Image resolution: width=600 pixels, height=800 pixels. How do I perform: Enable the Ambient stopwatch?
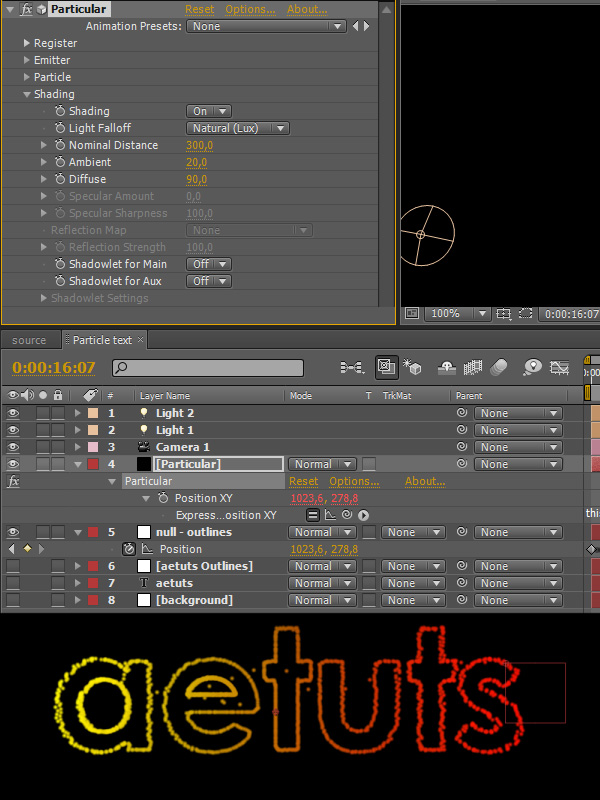[60, 162]
